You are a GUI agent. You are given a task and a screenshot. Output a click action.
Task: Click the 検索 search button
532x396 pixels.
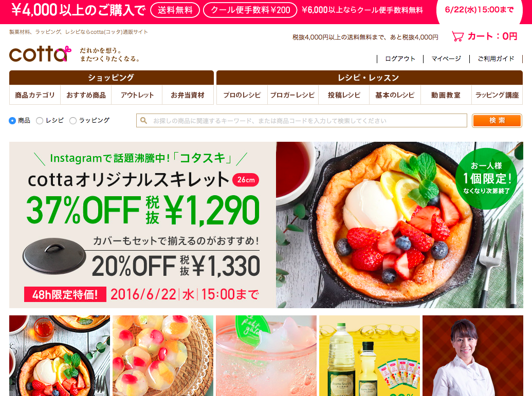[497, 121]
